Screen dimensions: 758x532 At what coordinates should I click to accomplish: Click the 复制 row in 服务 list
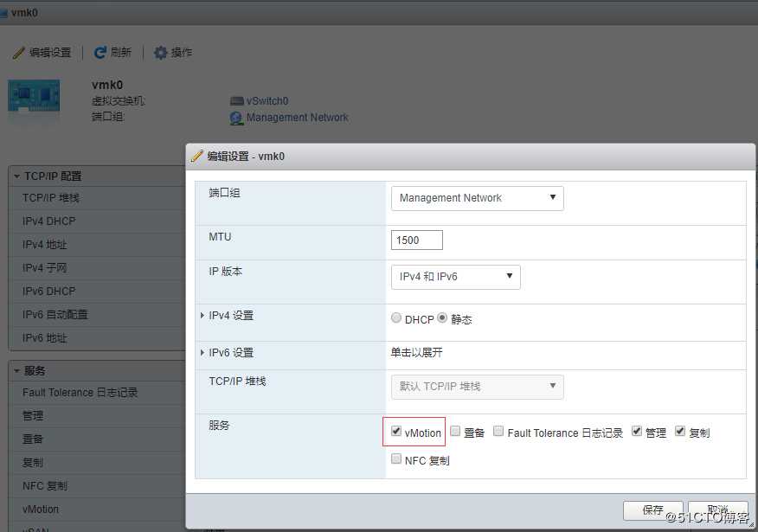coord(97,463)
